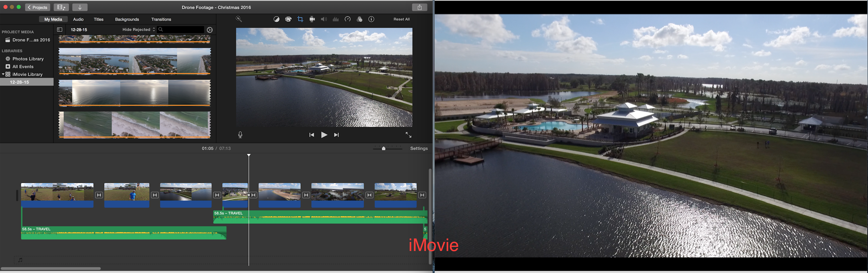Viewport: 868px width, 273px height.
Task: Select transition after the blue-shirt person clip
Action: pyautogui.click(x=155, y=195)
